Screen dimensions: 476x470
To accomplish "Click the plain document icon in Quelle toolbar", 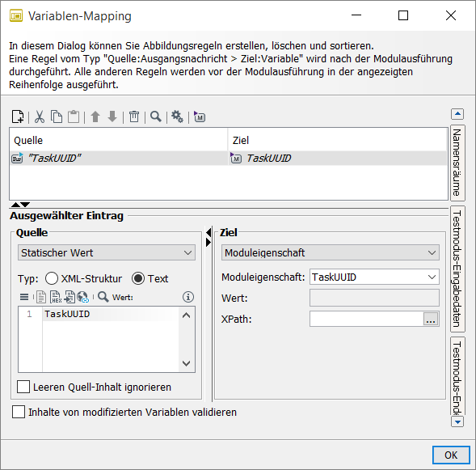I will [x=41, y=297].
